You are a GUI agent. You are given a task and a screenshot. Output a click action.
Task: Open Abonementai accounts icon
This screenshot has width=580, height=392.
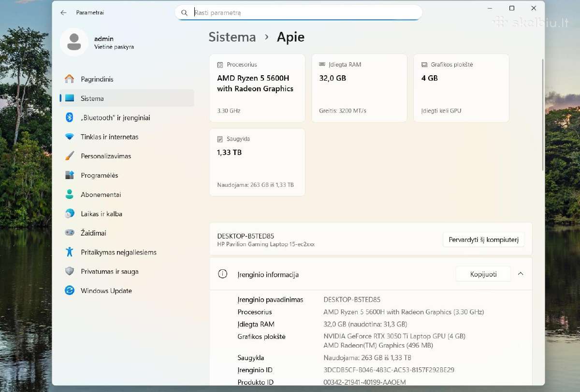(70, 195)
